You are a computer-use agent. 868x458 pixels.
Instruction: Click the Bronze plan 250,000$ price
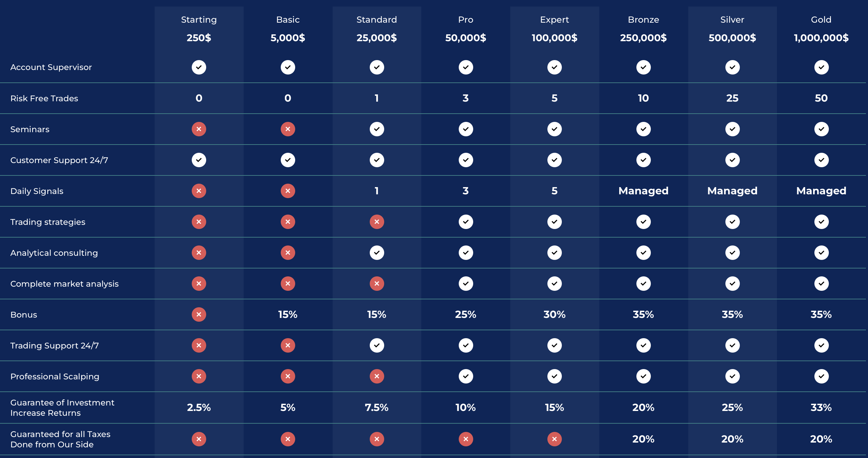coord(644,38)
